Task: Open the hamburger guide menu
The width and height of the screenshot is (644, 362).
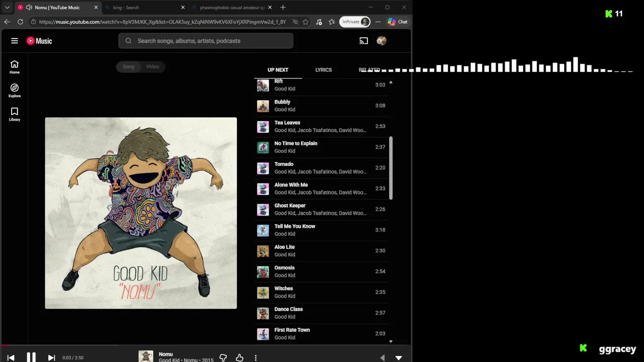Action: click(x=15, y=41)
